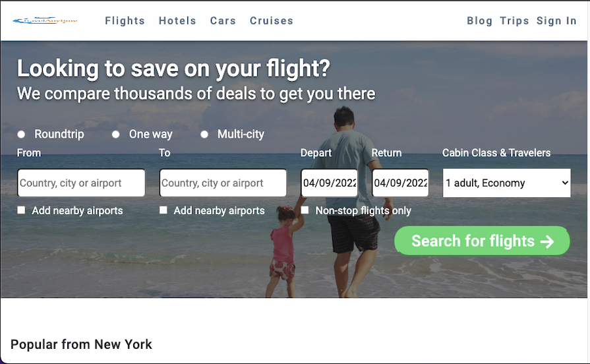Screen dimensions: 590x364
Task: Choose the One way option
Action: click(115, 135)
